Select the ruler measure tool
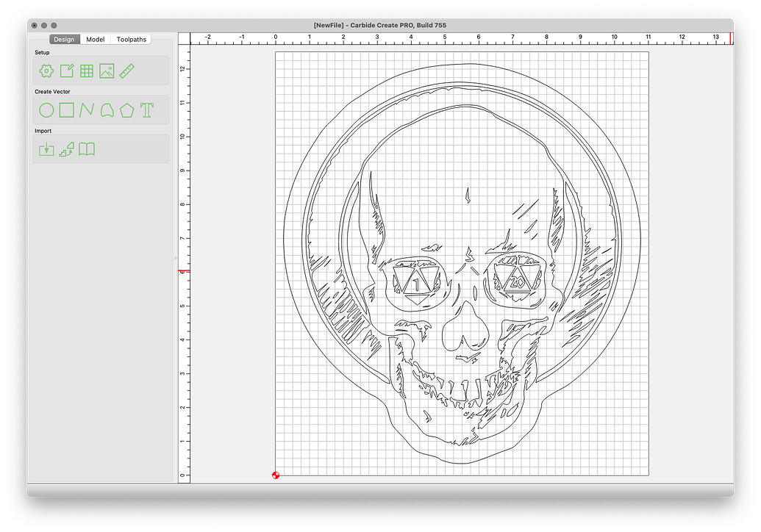 [126, 71]
